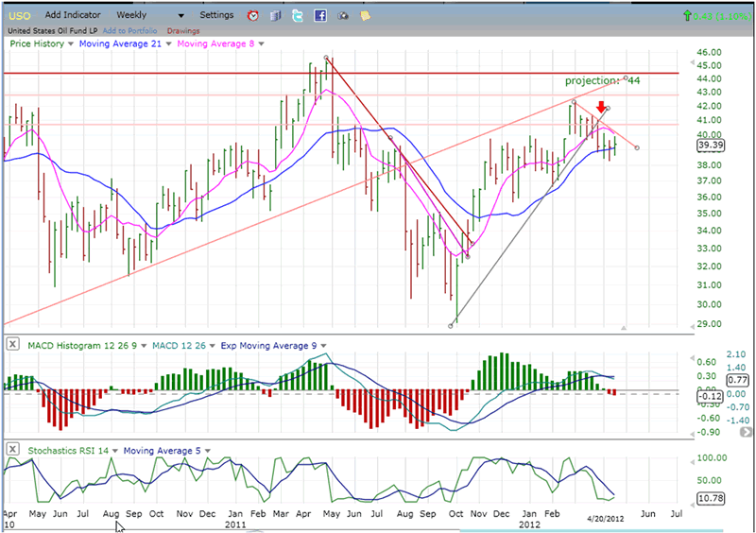The width and height of the screenshot is (756, 533).
Task: Open the yellow sticky note icon
Action: tap(365, 16)
